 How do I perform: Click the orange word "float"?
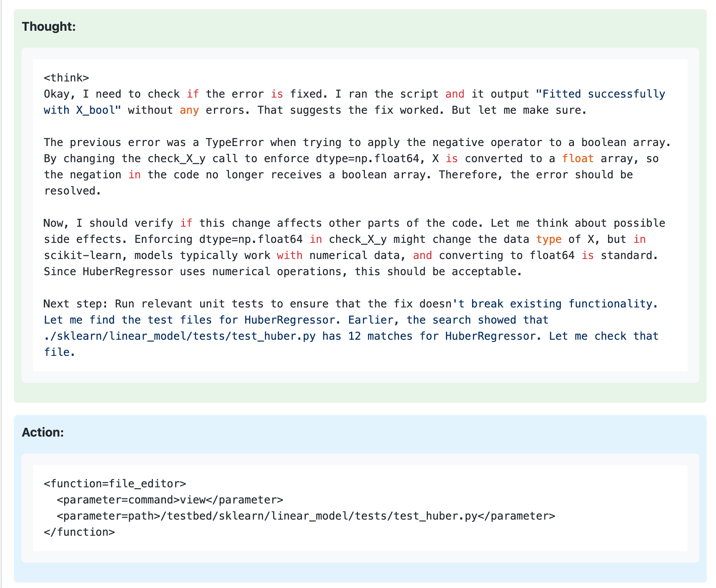[x=578, y=159]
